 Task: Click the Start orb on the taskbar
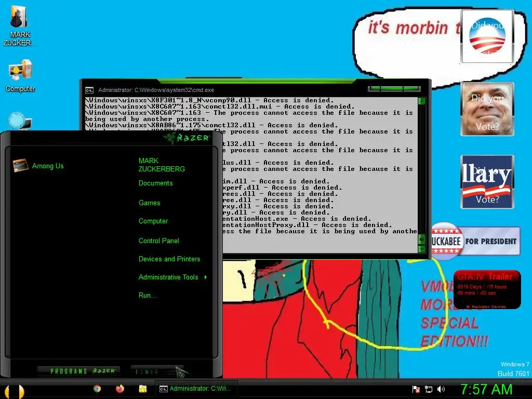point(14,391)
